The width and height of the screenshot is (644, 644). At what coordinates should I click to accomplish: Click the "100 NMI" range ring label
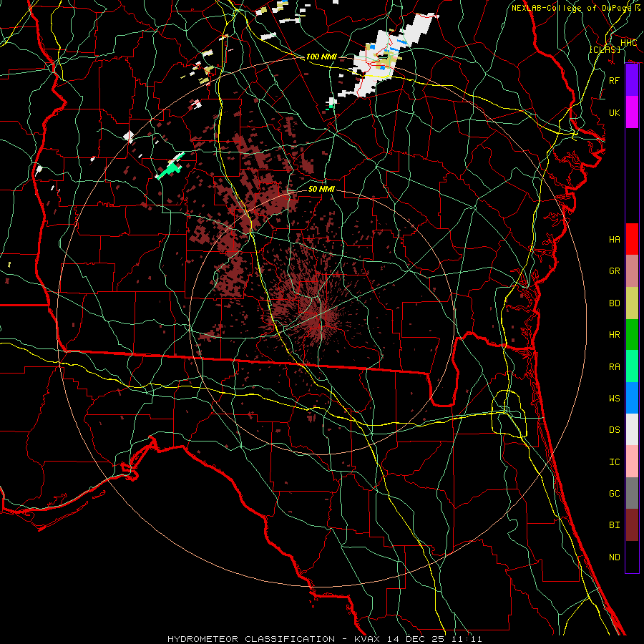tap(321, 57)
